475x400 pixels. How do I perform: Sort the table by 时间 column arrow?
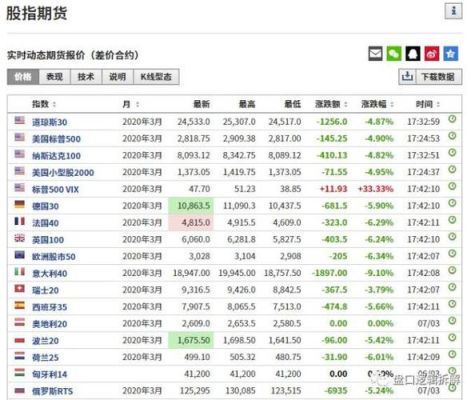[x=438, y=105]
